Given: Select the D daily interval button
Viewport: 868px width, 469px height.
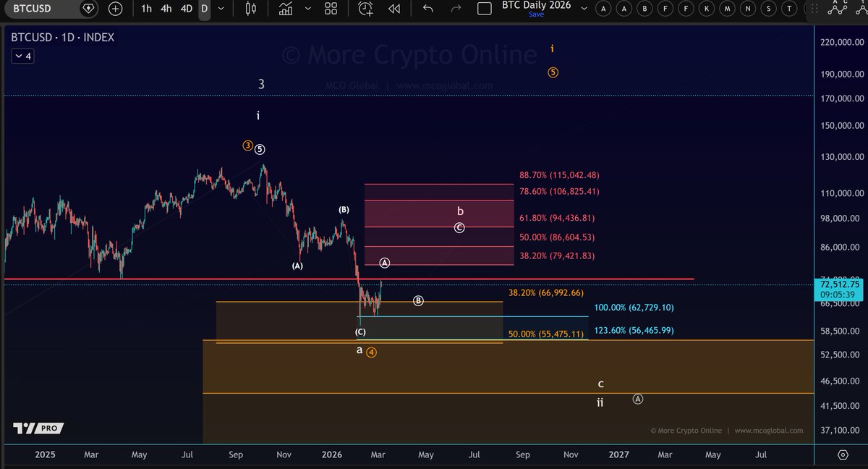Looking at the screenshot, I should [205, 9].
